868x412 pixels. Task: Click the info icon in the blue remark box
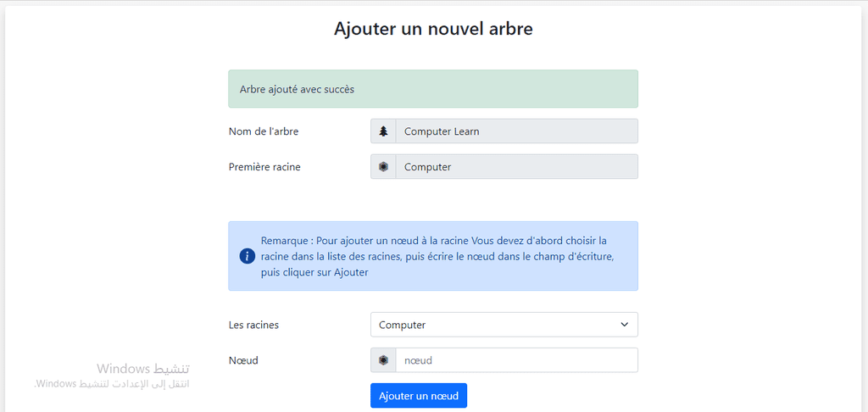tap(247, 256)
